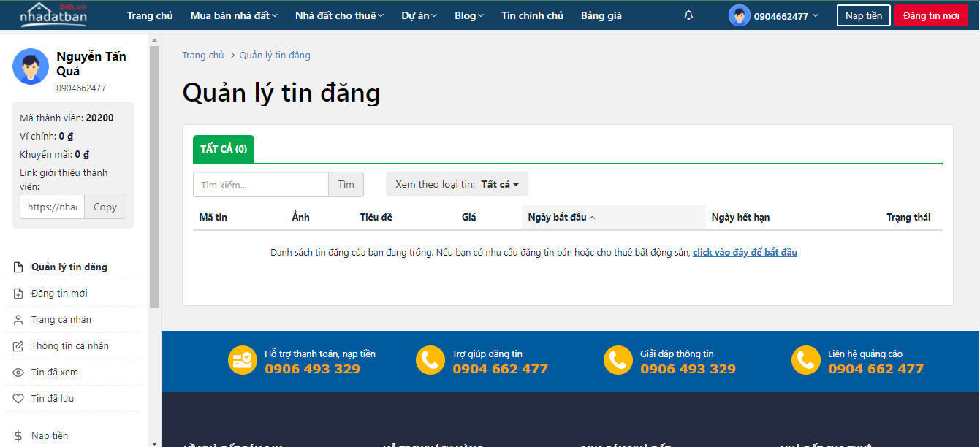Click the Copy referral link button
980x447 pixels.
coord(105,207)
